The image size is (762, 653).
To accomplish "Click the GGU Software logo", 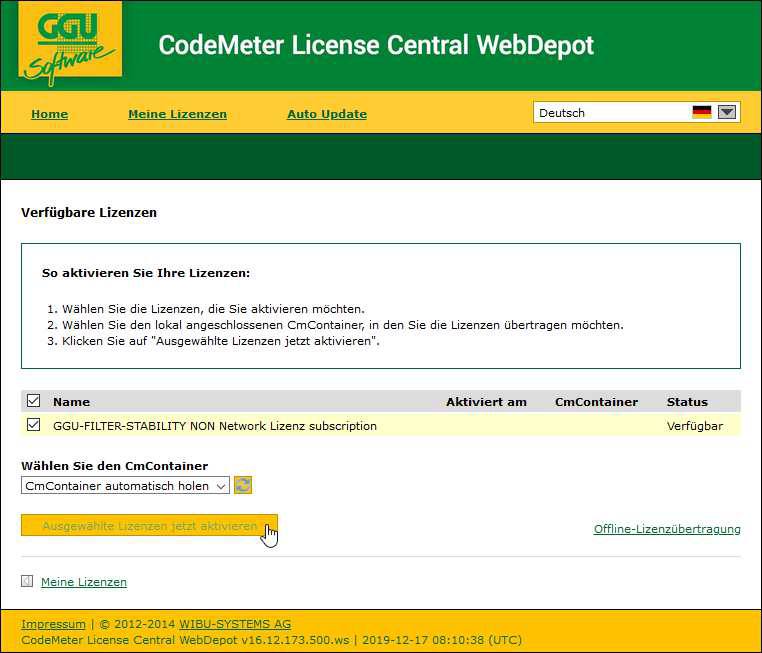I will (x=70, y=45).
